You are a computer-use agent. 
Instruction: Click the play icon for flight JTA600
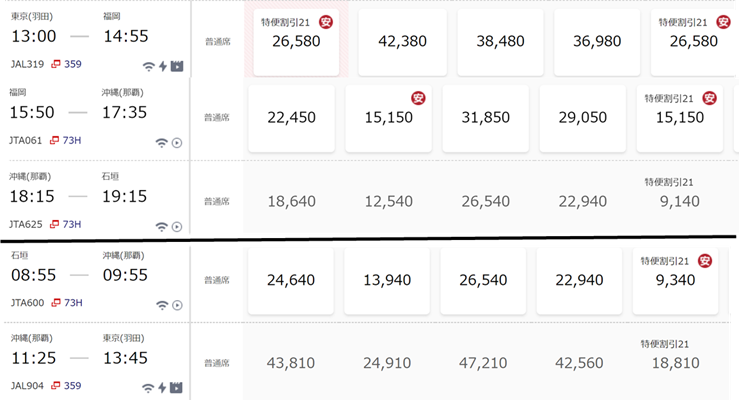pos(177,305)
